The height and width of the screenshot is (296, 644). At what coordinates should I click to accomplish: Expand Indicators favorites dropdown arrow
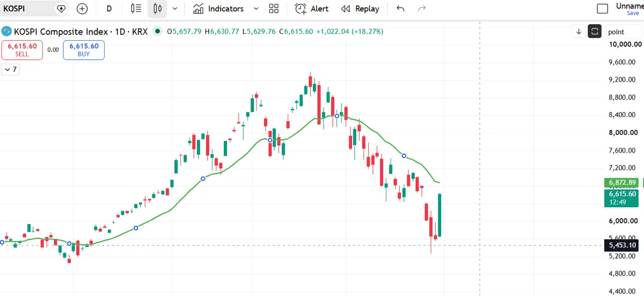[256, 9]
